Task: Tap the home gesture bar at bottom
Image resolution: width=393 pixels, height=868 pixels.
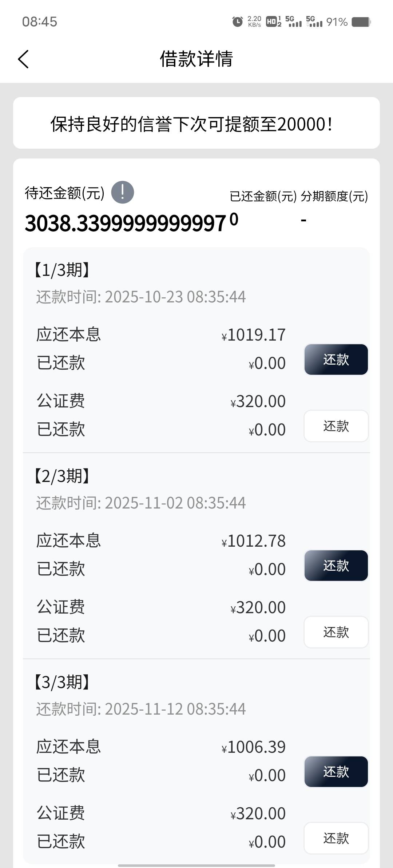Action: [196, 865]
